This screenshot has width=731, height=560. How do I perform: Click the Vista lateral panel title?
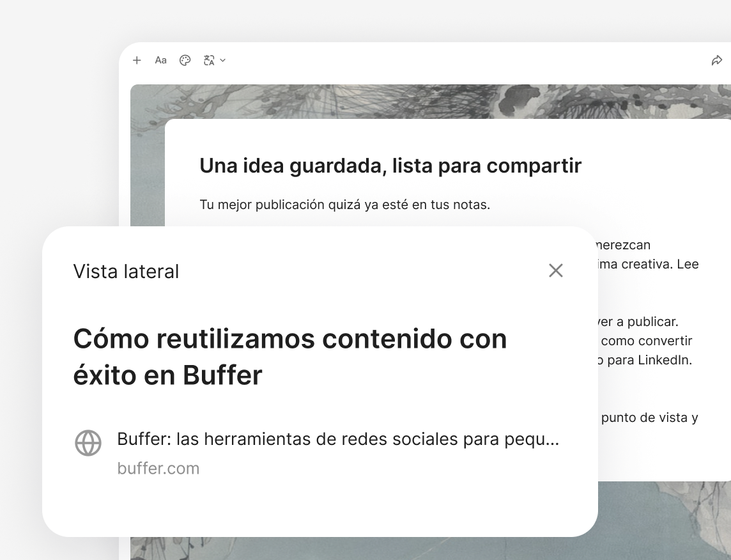pyautogui.click(x=126, y=272)
